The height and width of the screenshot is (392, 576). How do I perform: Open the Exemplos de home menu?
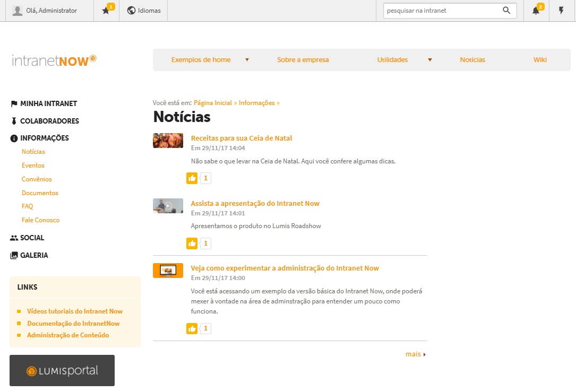coord(201,60)
